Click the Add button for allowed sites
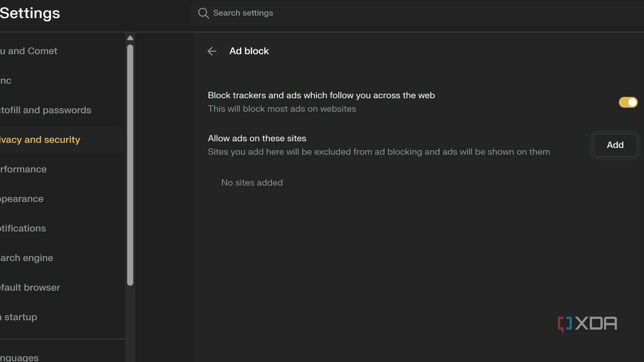 [x=615, y=145]
